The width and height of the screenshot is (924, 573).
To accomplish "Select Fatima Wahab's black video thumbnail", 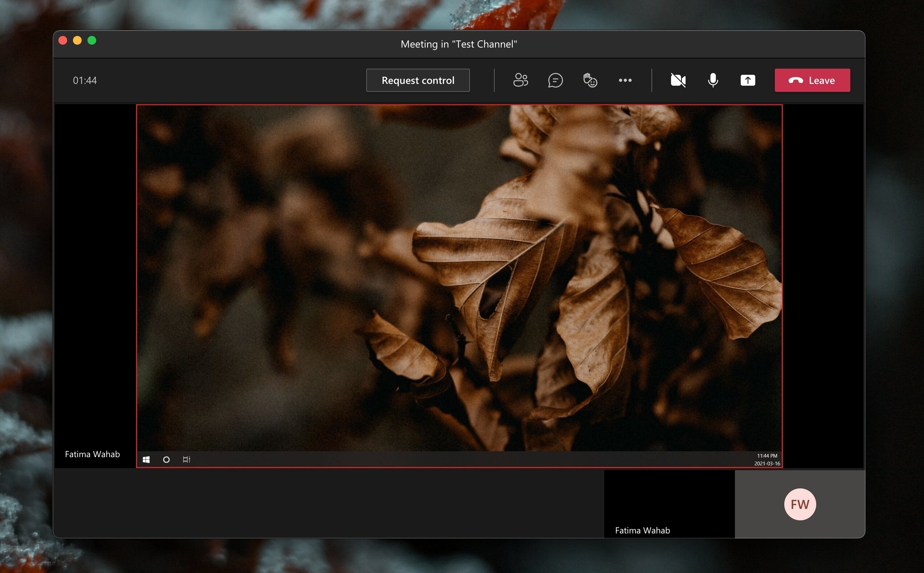I will [x=669, y=500].
